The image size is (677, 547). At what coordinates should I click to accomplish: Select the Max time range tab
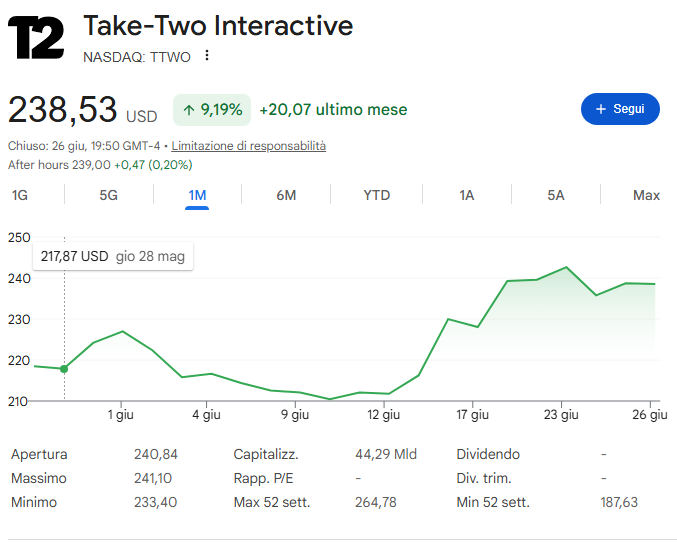pyautogui.click(x=646, y=195)
